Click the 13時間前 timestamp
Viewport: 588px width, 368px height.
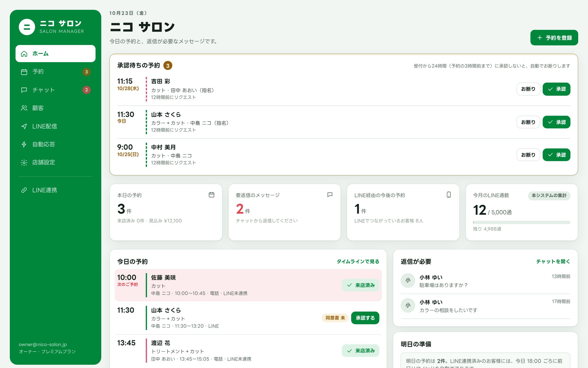(561, 276)
